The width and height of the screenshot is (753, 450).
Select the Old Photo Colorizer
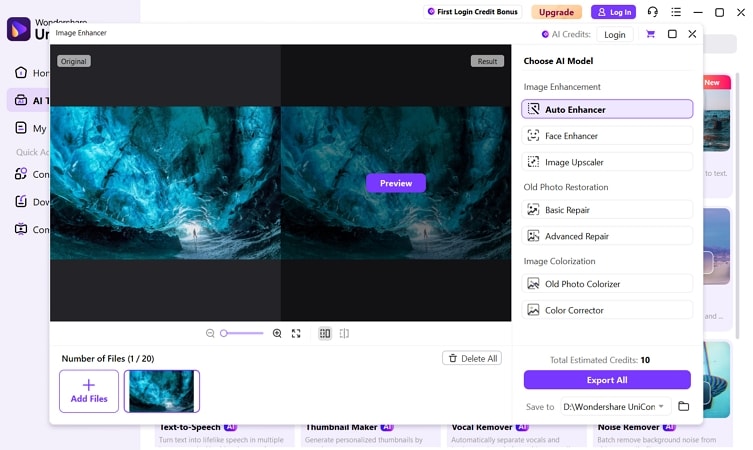click(607, 283)
